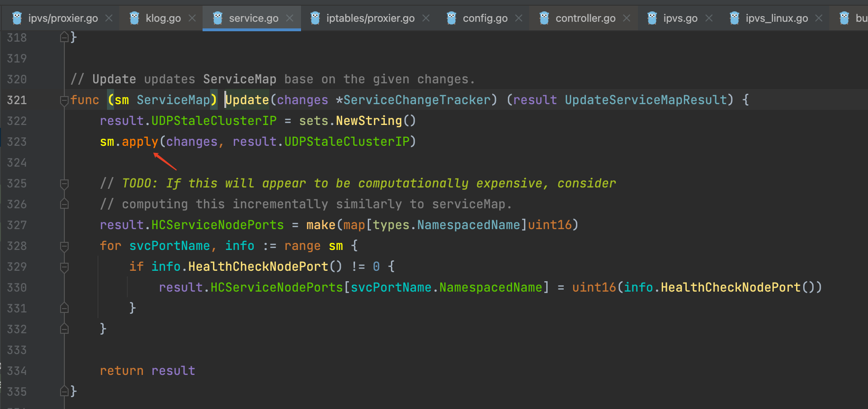Click the gopher icon on config.go tab

(452, 18)
